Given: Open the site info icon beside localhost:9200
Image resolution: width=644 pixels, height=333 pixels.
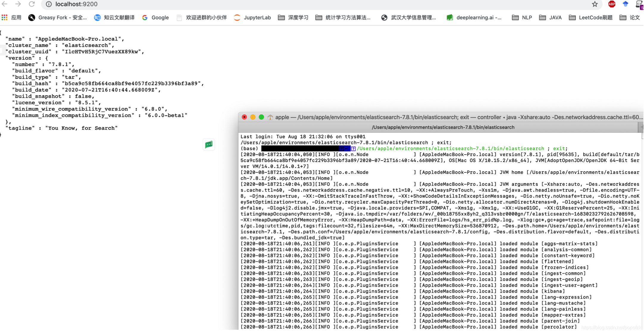Looking at the screenshot, I should (49, 4).
